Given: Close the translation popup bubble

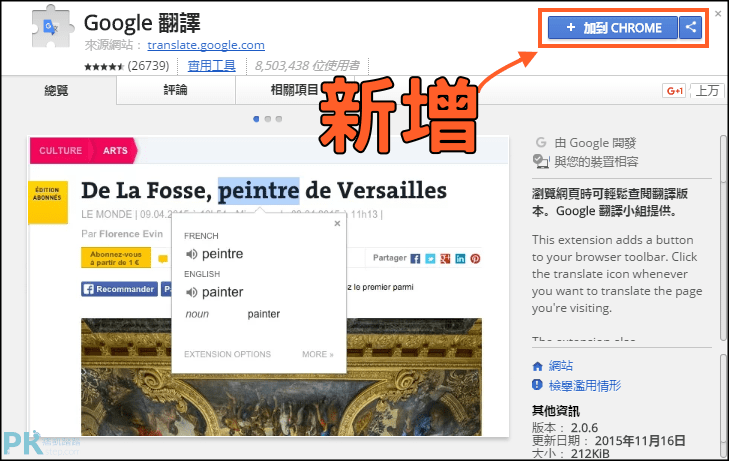Looking at the screenshot, I should coord(338,224).
